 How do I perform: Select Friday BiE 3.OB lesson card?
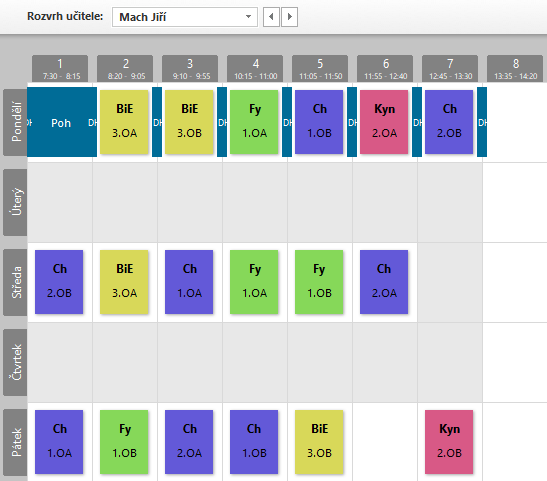tap(319, 442)
